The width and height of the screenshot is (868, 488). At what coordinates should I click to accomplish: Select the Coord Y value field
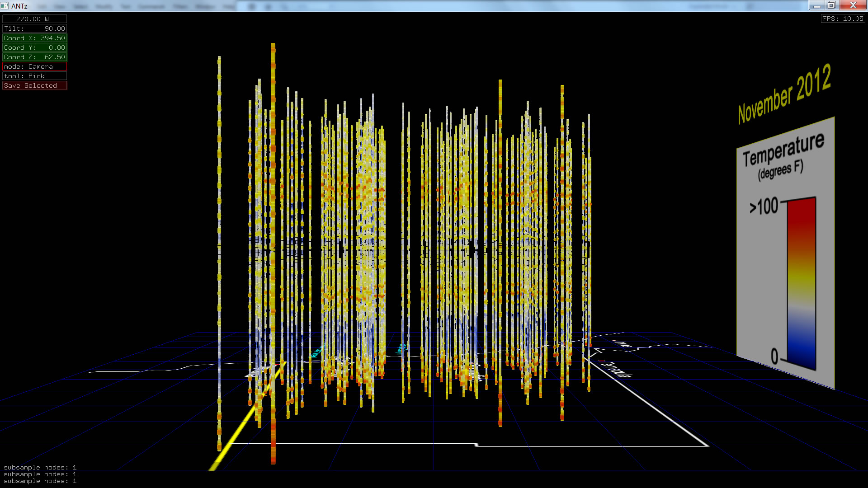click(x=34, y=47)
